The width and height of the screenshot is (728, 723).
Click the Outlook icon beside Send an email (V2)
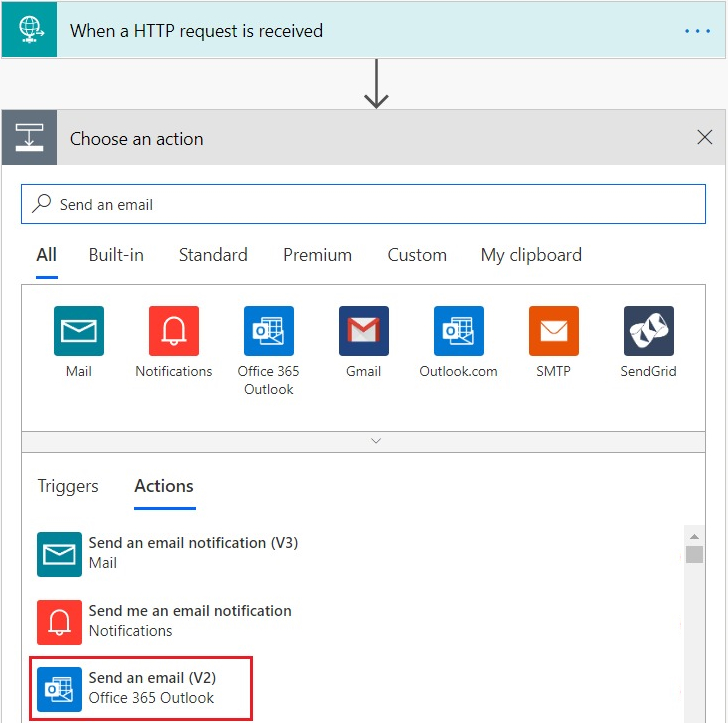(59, 690)
